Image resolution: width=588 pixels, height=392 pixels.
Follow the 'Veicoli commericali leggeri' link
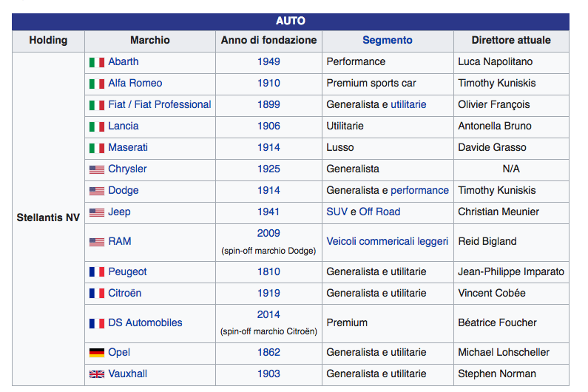(x=387, y=242)
